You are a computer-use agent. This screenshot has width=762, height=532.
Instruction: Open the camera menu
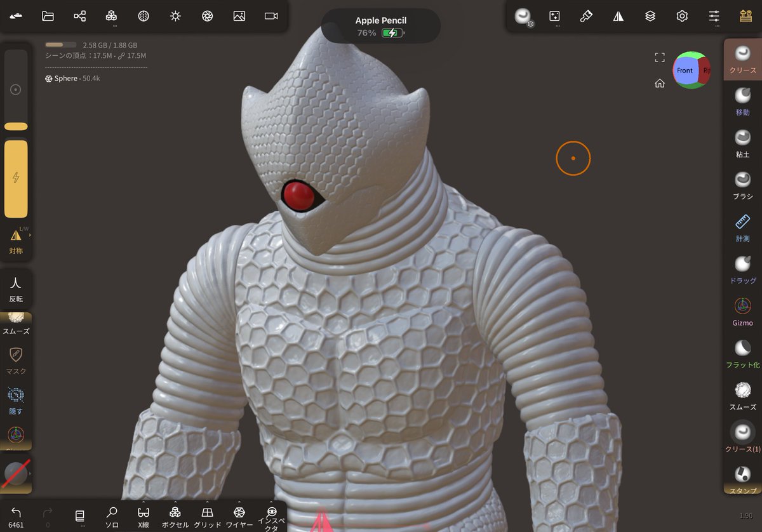(271, 16)
